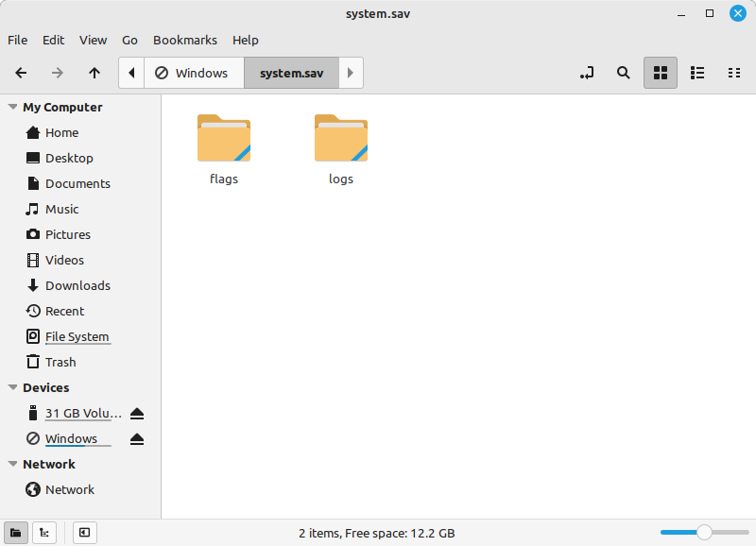Click system.sav path bar button
The image size is (756, 546).
292,73
